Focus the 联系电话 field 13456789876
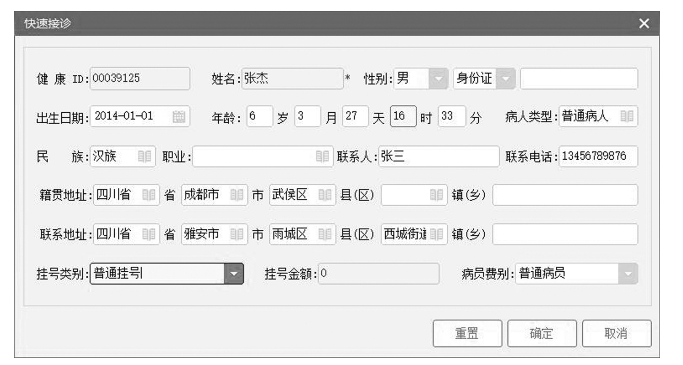The width and height of the screenshot is (683, 365). click(598, 156)
